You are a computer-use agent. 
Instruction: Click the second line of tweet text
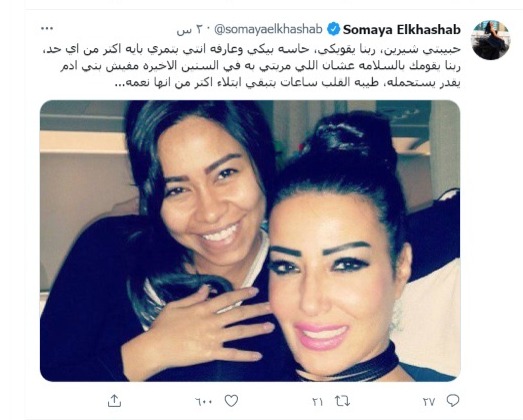tap(260, 66)
